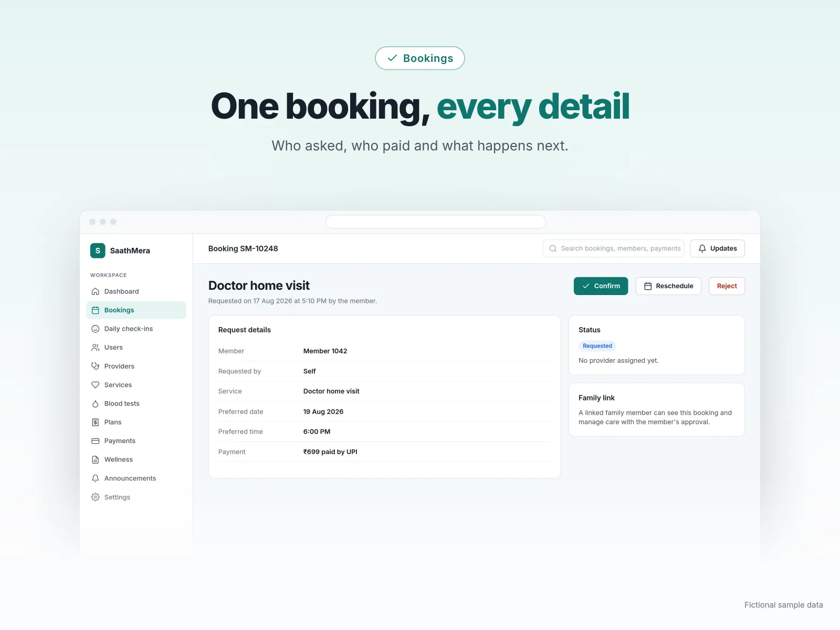Click the Announcements bell icon in sidebar
Screen dimensions: 840x630
tap(96, 478)
